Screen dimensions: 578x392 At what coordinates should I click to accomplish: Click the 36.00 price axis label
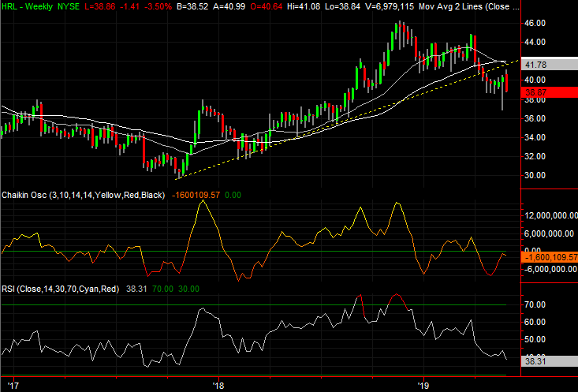coord(535,118)
